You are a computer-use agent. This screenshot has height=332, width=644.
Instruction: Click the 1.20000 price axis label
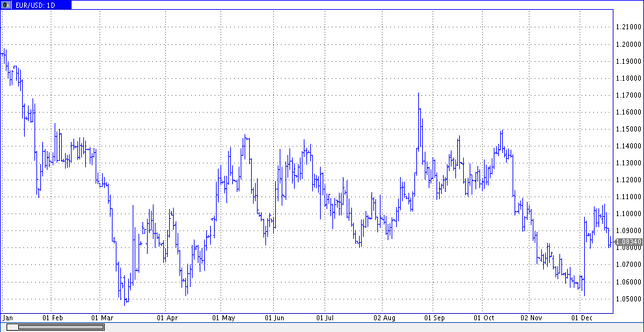click(x=629, y=44)
